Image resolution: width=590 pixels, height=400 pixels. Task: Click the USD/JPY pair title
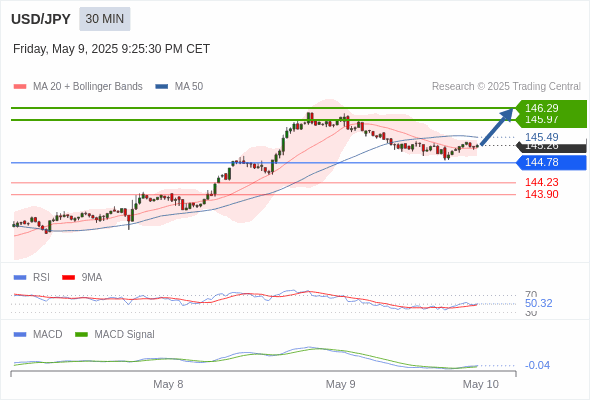(x=41, y=19)
